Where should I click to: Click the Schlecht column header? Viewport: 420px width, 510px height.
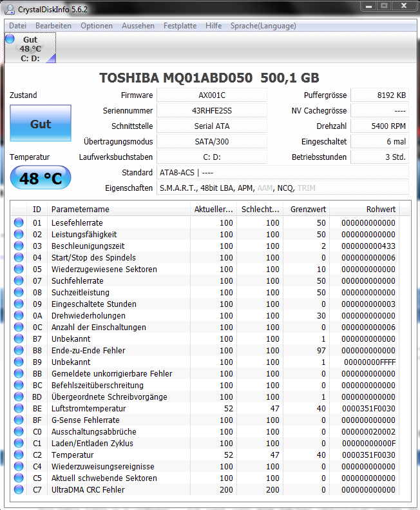point(260,209)
